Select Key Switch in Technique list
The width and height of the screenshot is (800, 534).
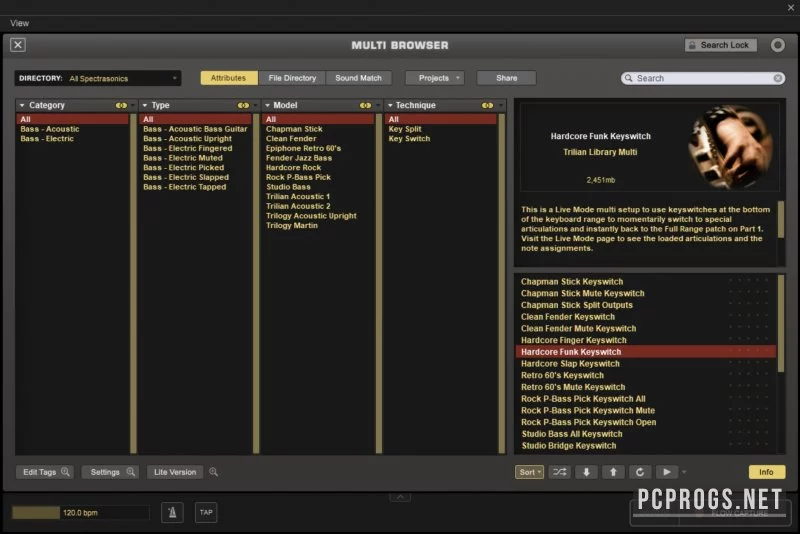click(x=409, y=139)
